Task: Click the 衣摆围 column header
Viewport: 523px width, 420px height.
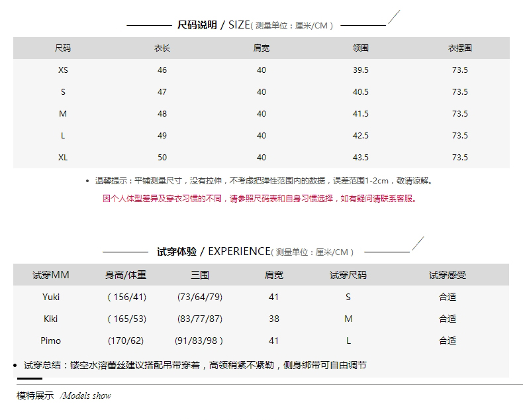Action: 459,48
